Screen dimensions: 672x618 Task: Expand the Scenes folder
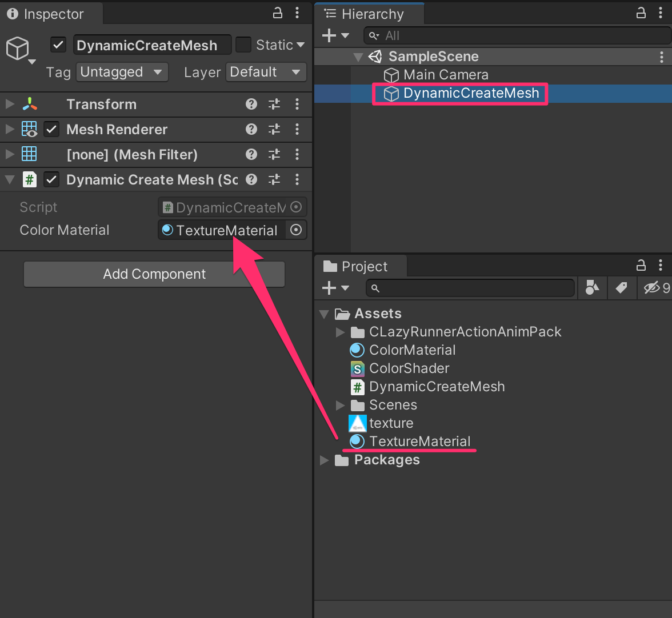coord(341,405)
